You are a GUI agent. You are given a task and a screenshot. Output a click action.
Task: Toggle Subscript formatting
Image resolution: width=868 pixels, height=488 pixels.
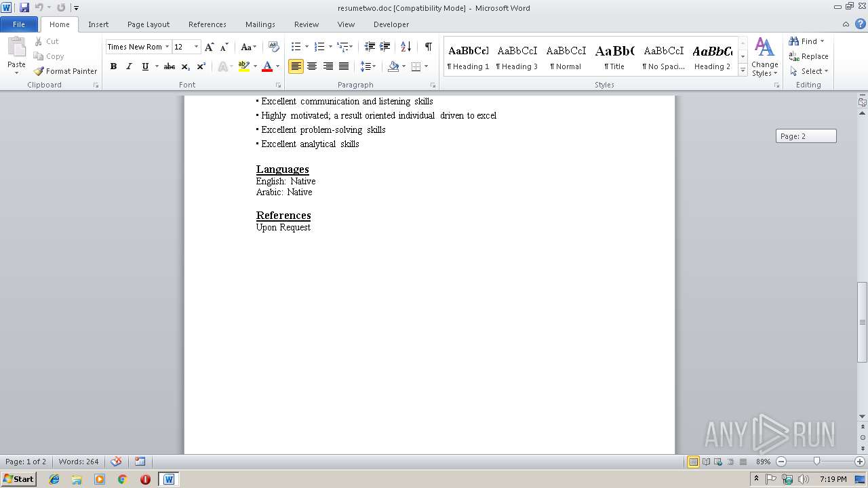pyautogui.click(x=185, y=66)
